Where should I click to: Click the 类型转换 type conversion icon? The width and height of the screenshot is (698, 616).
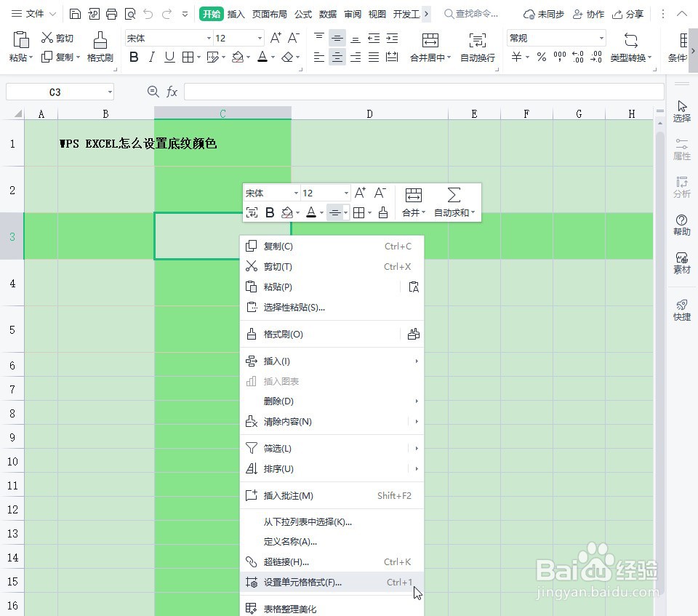[x=631, y=45]
